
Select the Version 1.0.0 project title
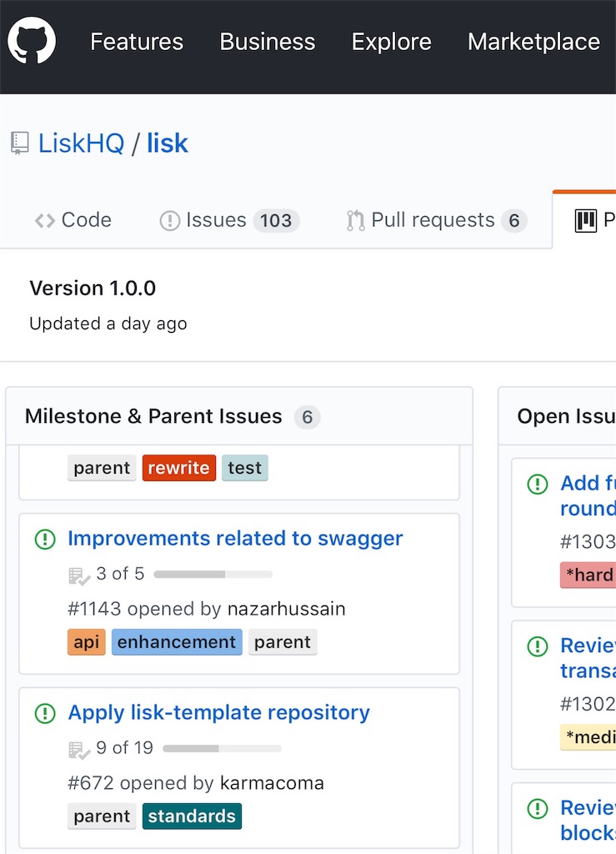(x=93, y=288)
